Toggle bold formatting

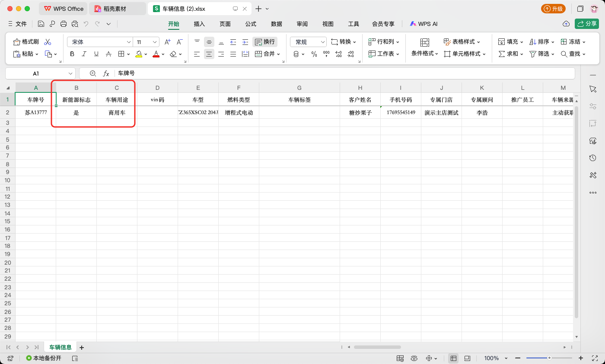pos(72,54)
